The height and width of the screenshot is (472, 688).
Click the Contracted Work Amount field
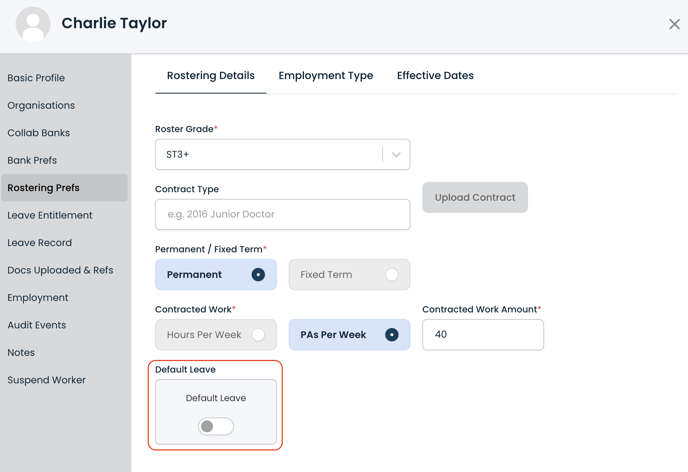[483, 335]
